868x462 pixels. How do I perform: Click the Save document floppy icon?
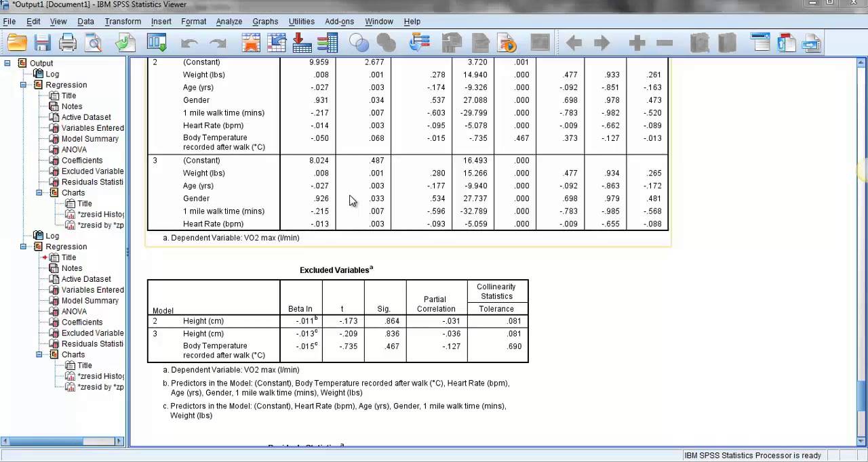43,43
